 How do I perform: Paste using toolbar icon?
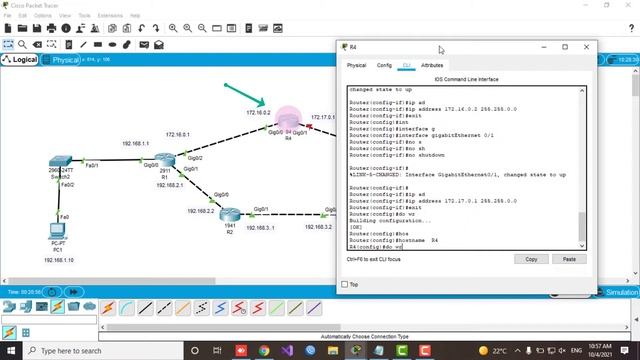[x=127, y=28]
